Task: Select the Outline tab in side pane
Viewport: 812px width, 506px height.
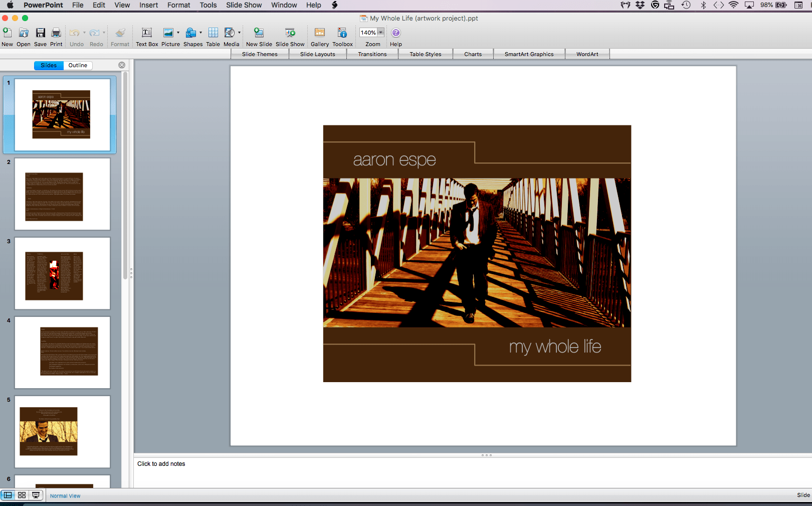Action: click(x=78, y=65)
